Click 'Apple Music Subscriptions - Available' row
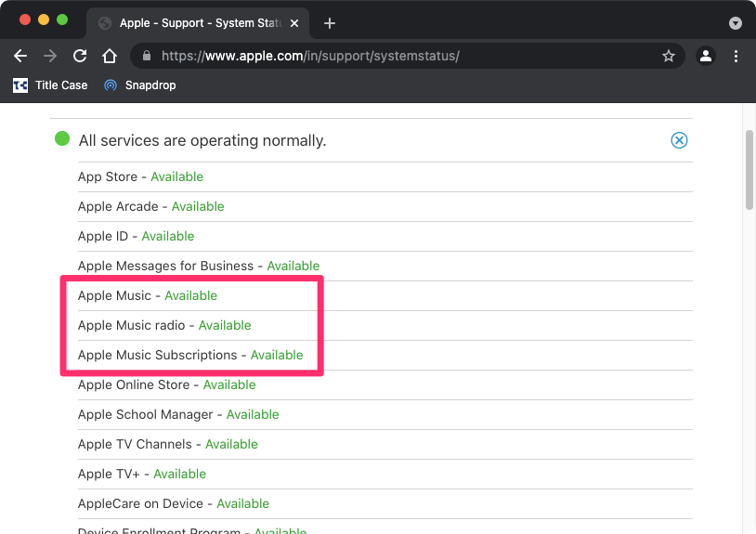This screenshot has height=534, width=756. (x=385, y=355)
